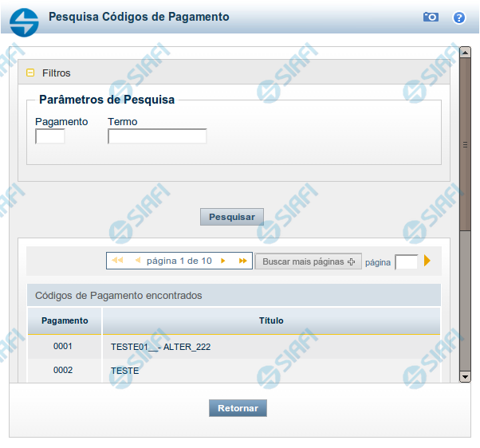This screenshot has height=448, width=480.
Task: Click scrollbar up arrow
Action: 465,53
